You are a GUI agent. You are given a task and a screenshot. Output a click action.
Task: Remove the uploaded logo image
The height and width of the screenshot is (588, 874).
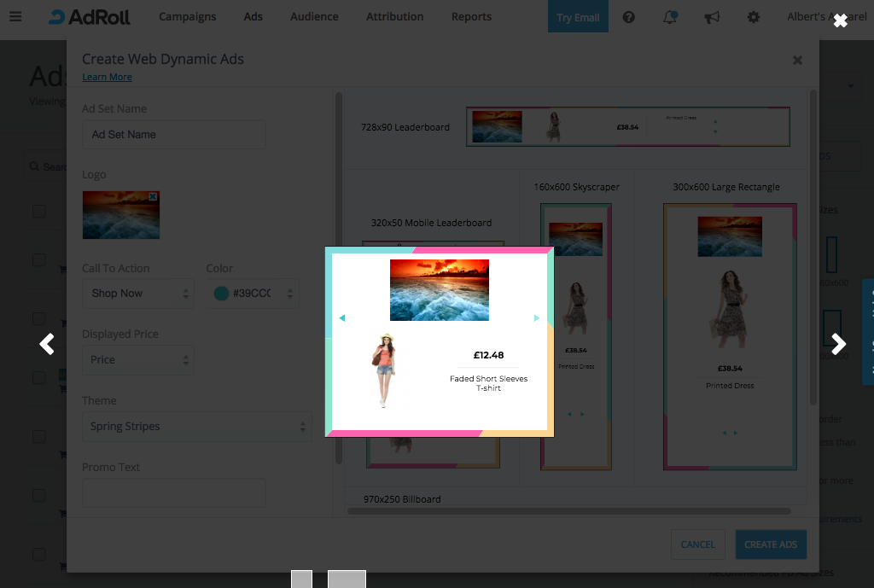[x=154, y=196]
